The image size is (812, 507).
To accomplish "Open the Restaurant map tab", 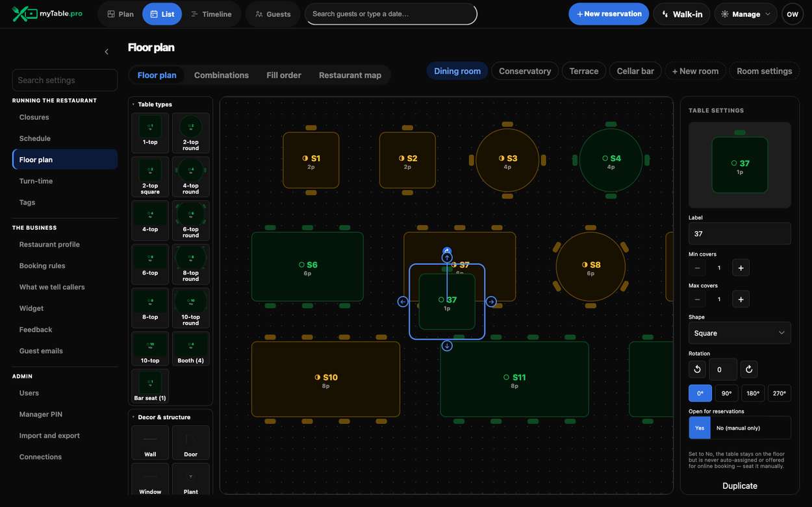I will [350, 75].
